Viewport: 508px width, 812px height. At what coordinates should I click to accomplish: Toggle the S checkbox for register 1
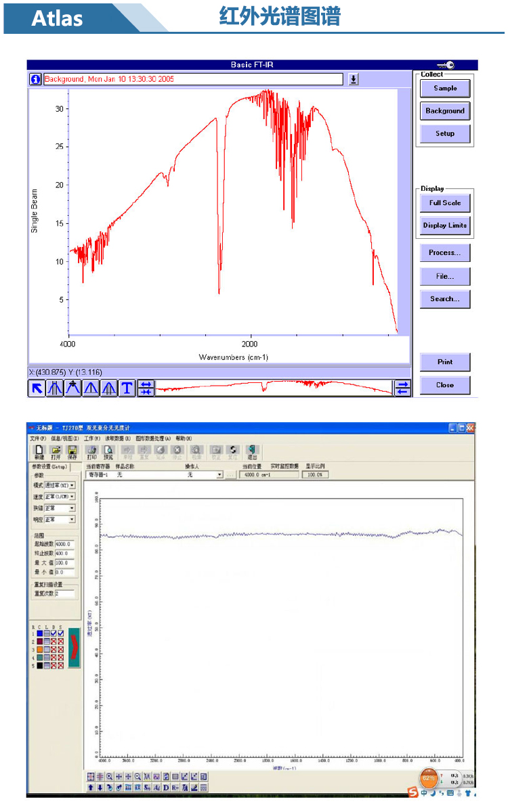(61, 633)
